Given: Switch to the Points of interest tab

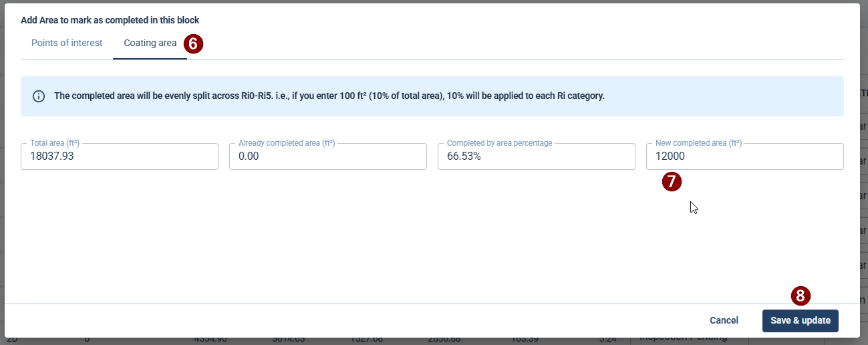Looking at the screenshot, I should coord(67,43).
